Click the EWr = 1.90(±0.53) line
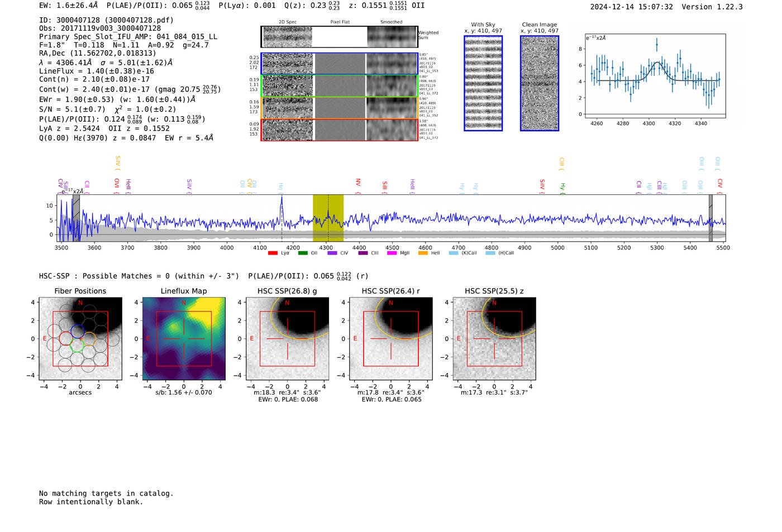Screen dimensions: 782x532 (x=117, y=99)
